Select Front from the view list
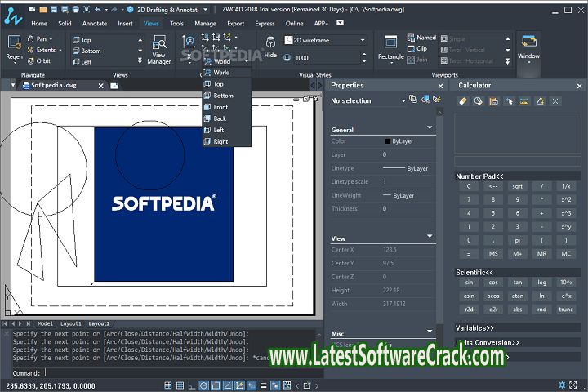Screen dimensions: 588x392 (220, 107)
